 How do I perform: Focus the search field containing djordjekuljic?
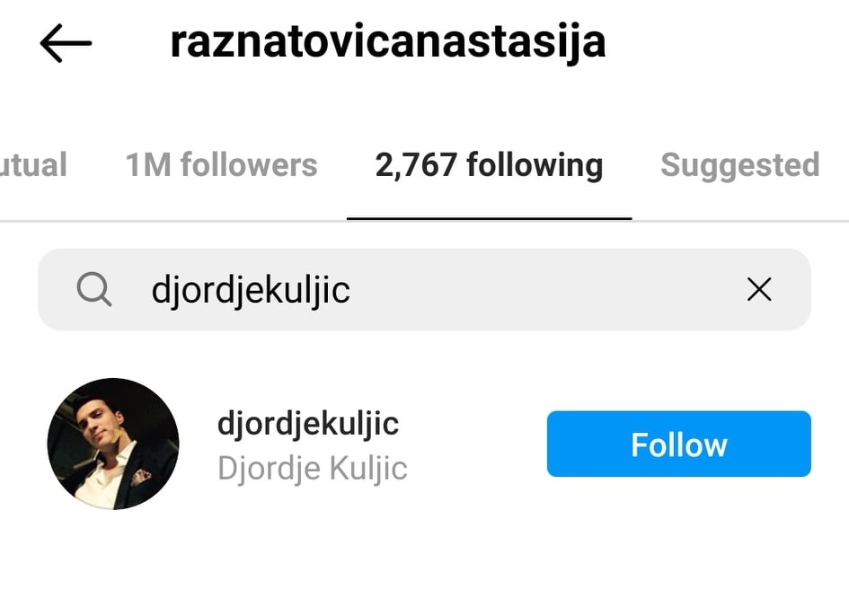click(x=424, y=290)
